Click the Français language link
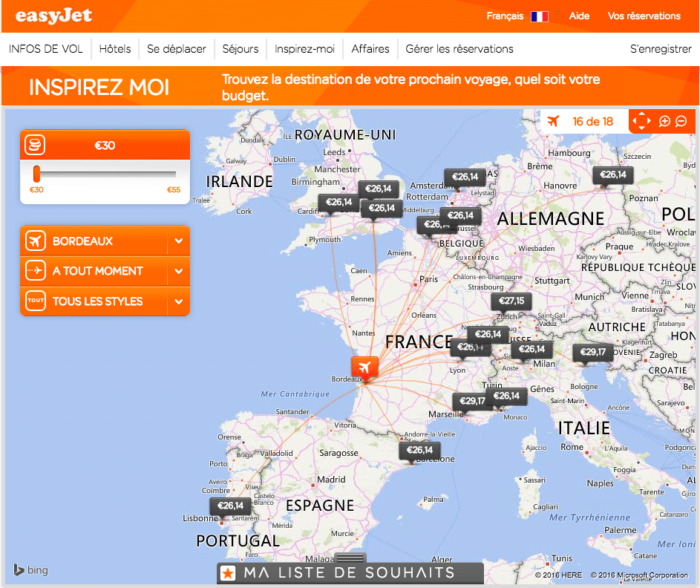Viewport: 700px width, 588px height. pos(505,16)
